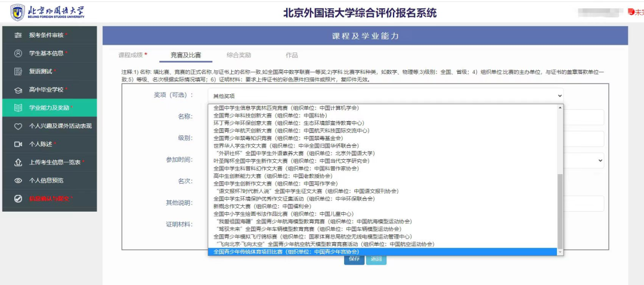
Task: Select 全国青少年禁毒知识竞赛 option
Action: pos(382,138)
